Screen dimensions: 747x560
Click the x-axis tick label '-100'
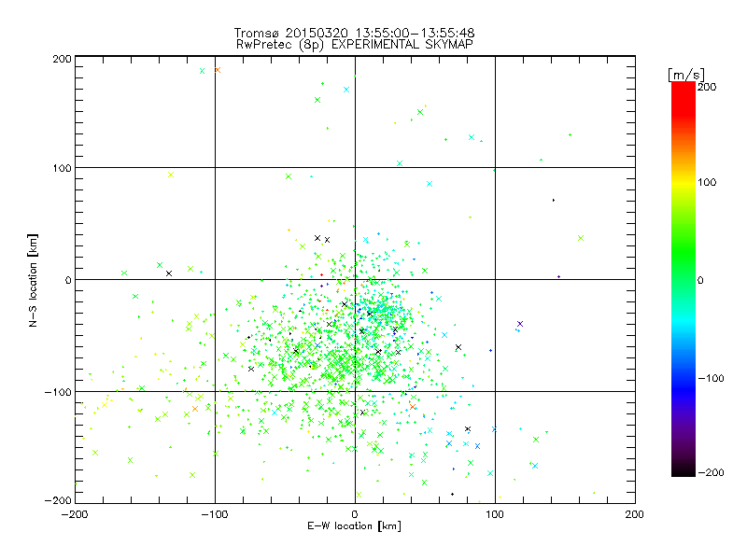pyautogui.click(x=215, y=515)
